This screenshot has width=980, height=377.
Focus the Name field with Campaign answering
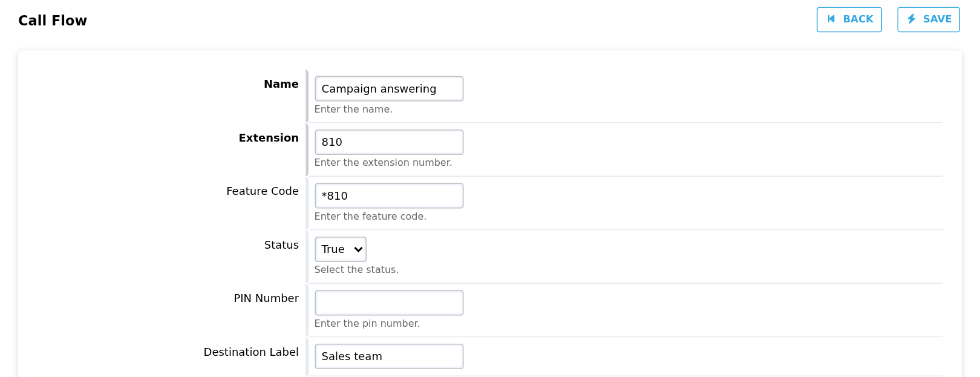[389, 88]
